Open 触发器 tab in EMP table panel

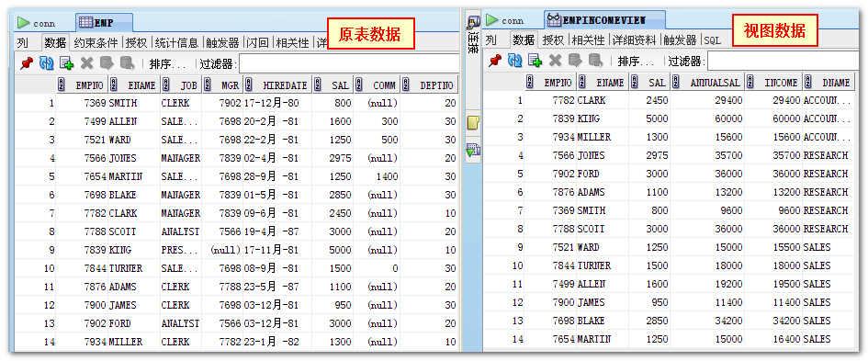(222, 42)
